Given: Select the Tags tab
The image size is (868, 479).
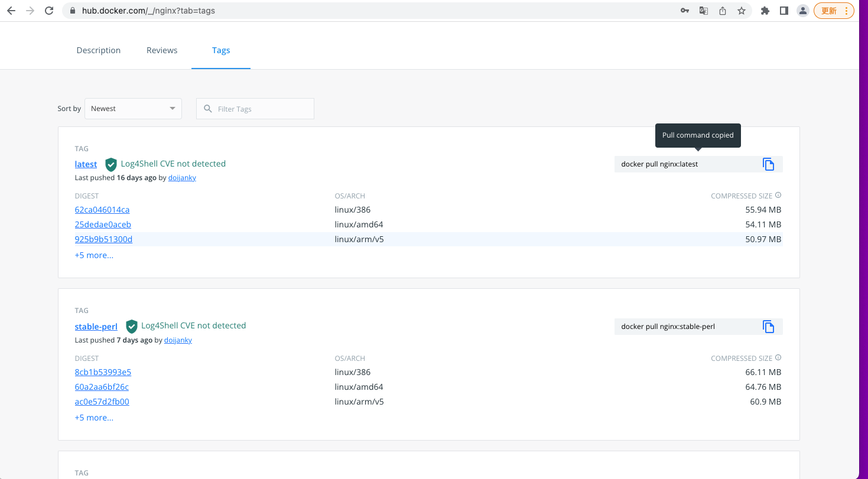Looking at the screenshot, I should [x=221, y=50].
